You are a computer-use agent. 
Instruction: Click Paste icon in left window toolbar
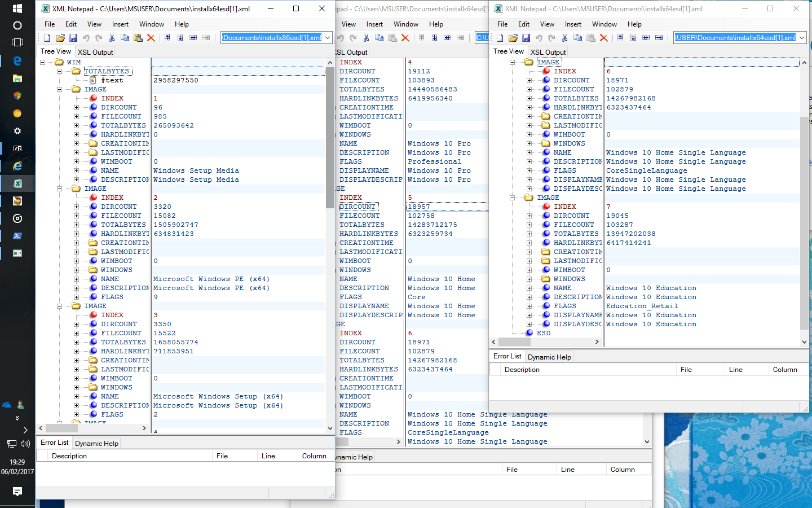click(138, 38)
